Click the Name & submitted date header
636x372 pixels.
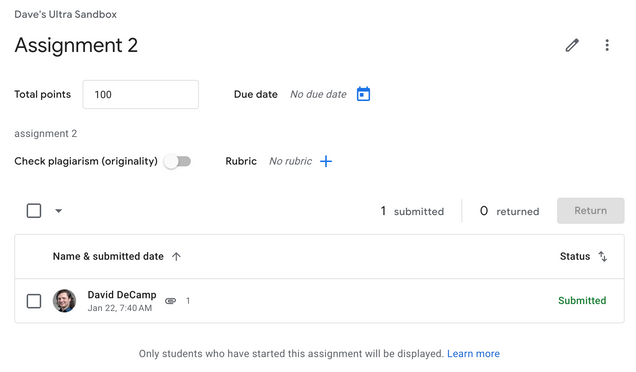tap(108, 256)
